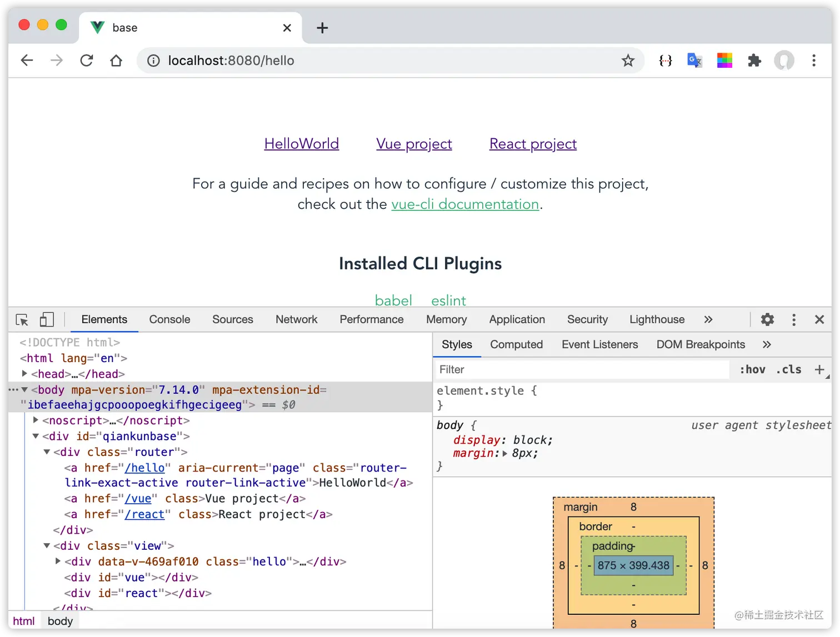
Task: Open the Performance panel
Action: click(372, 319)
